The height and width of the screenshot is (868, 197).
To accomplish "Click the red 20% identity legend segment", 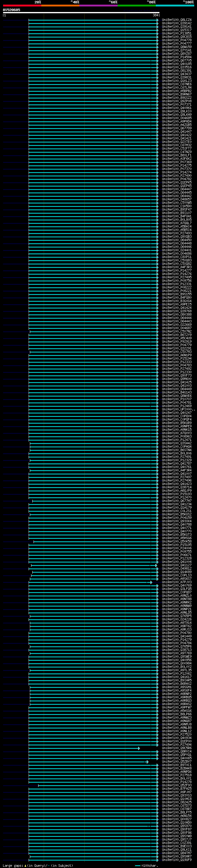I will pos(22,6).
